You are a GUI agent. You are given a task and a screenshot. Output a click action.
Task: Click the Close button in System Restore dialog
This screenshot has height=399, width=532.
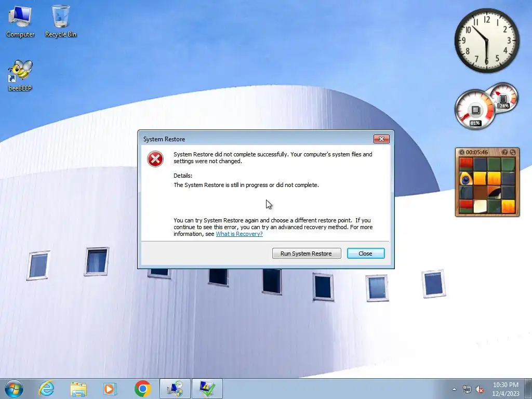(365, 254)
